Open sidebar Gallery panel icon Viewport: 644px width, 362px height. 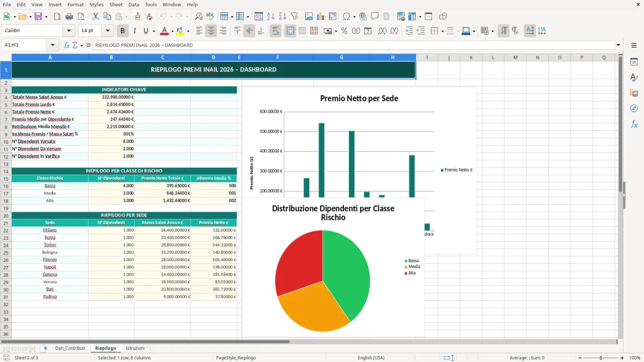[634, 93]
